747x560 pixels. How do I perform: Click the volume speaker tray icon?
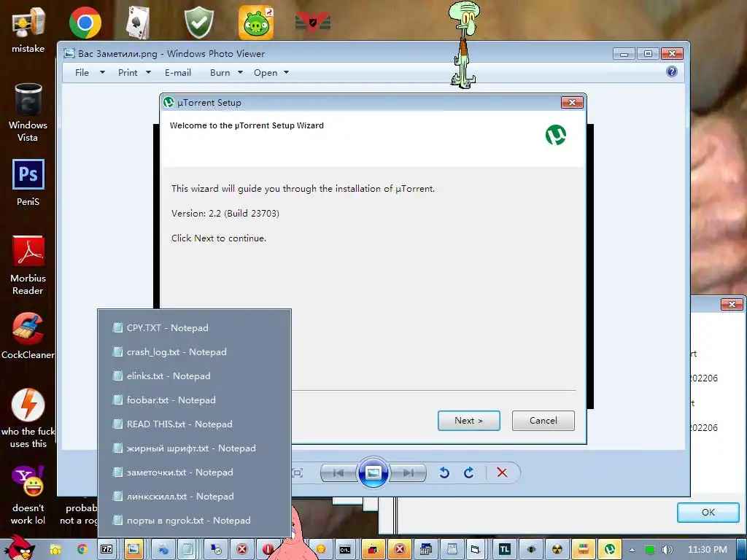point(667,550)
